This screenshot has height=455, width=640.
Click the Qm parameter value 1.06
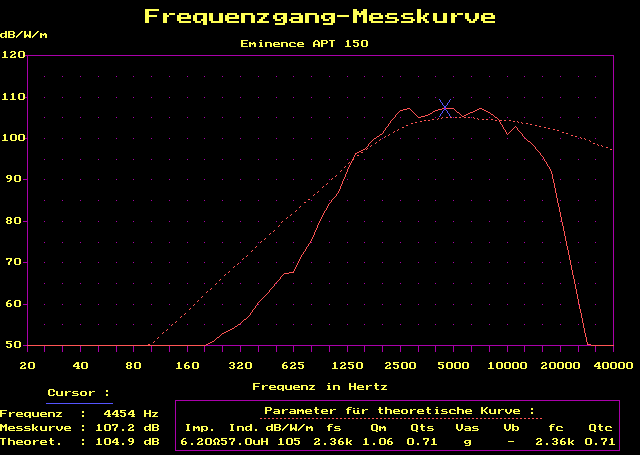point(378,440)
